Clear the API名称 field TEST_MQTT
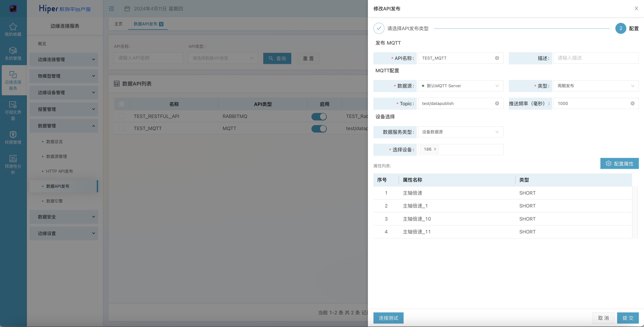The width and height of the screenshot is (644, 327). click(497, 58)
